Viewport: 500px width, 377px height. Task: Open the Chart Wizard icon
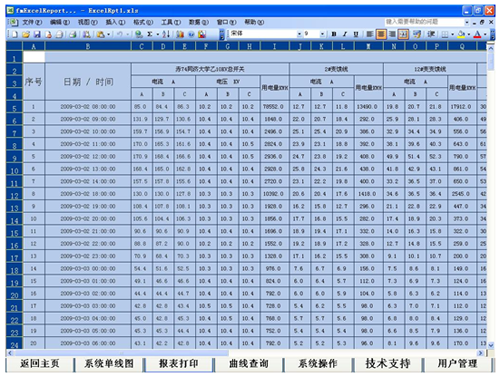tap(180, 34)
